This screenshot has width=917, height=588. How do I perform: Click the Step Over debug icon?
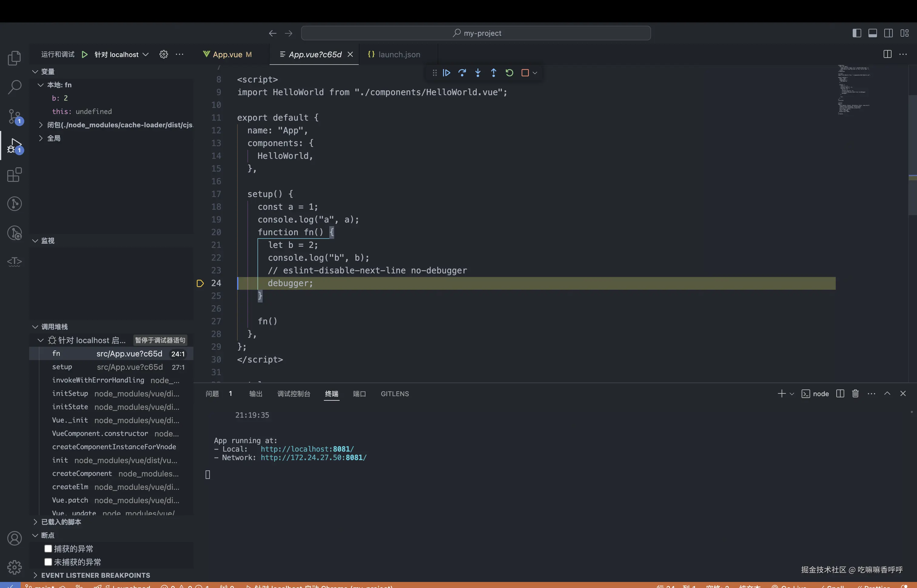click(462, 73)
